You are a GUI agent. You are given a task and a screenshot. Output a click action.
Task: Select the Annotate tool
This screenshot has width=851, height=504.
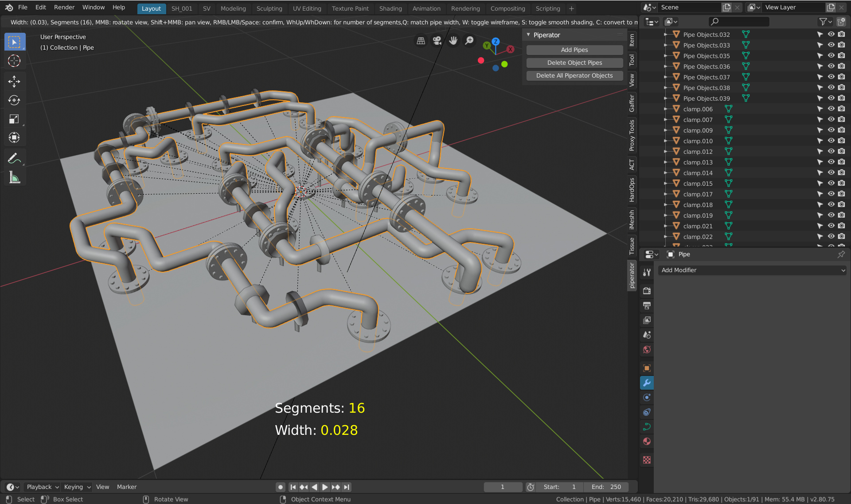pos(15,158)
